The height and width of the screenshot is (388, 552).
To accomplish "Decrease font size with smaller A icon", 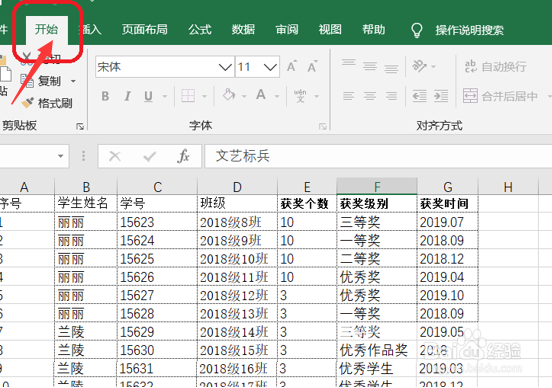I will [x=312, y=66].
